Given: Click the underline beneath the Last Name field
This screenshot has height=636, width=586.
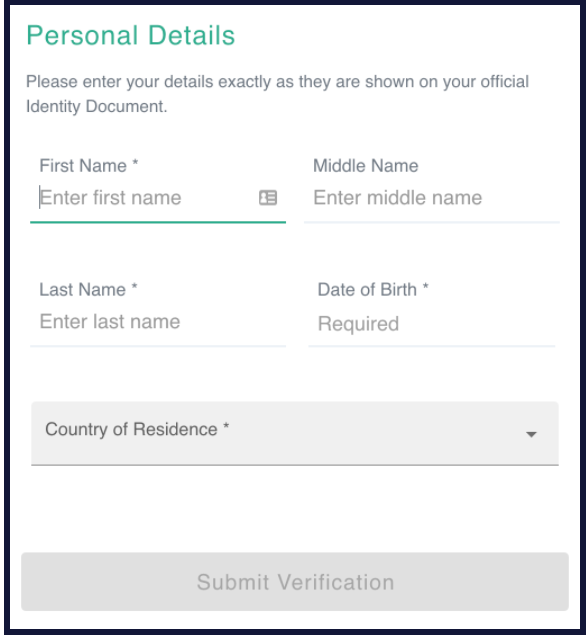Looking at the screenshot, I should pos(158,346).
